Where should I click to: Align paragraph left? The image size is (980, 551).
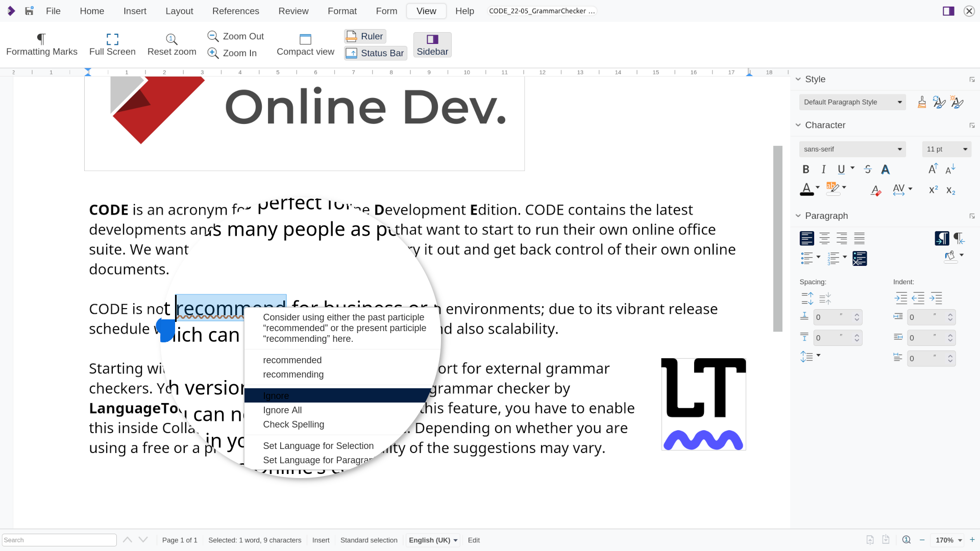pos(807,238)
